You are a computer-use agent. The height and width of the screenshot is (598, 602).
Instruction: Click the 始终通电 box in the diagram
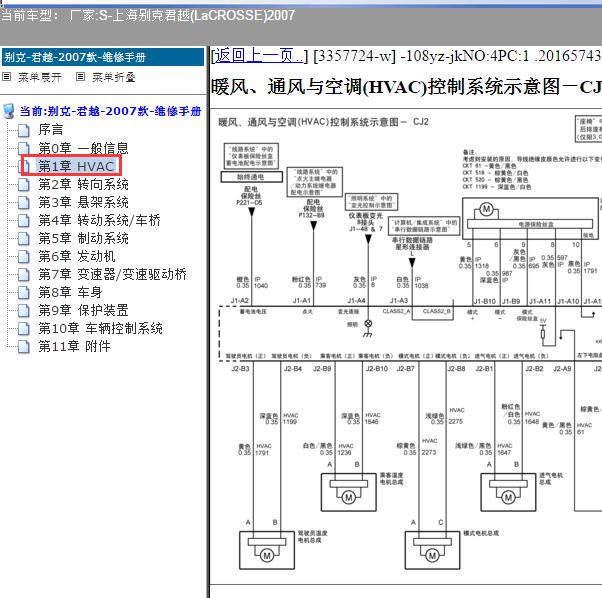click(251, 177)
